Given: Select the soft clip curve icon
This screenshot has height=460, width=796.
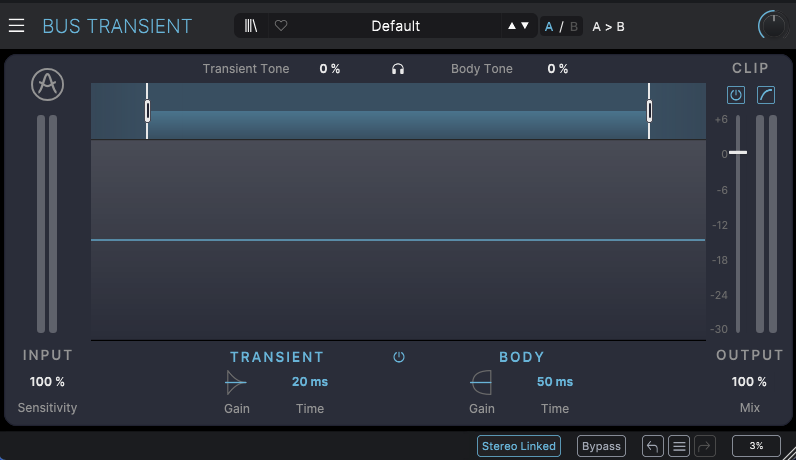Looking at the screenshot, I should click(x=765, y=95).
